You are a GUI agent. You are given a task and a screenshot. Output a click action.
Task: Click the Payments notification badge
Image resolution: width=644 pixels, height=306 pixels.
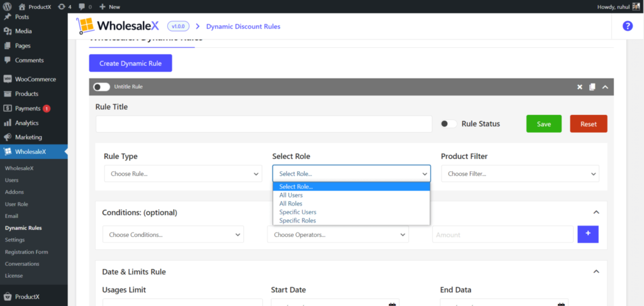click(x=47, y=109)
